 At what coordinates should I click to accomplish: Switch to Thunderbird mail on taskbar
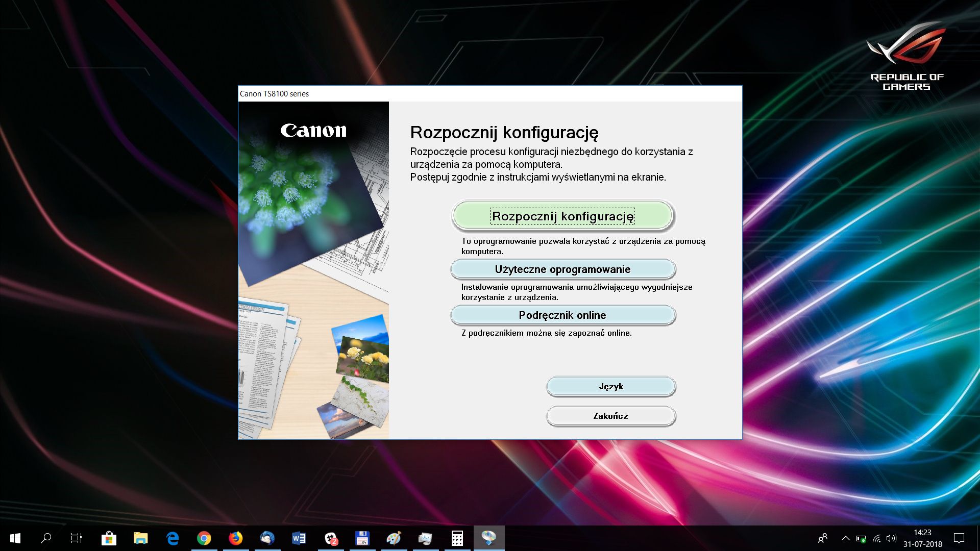[267, 538]
